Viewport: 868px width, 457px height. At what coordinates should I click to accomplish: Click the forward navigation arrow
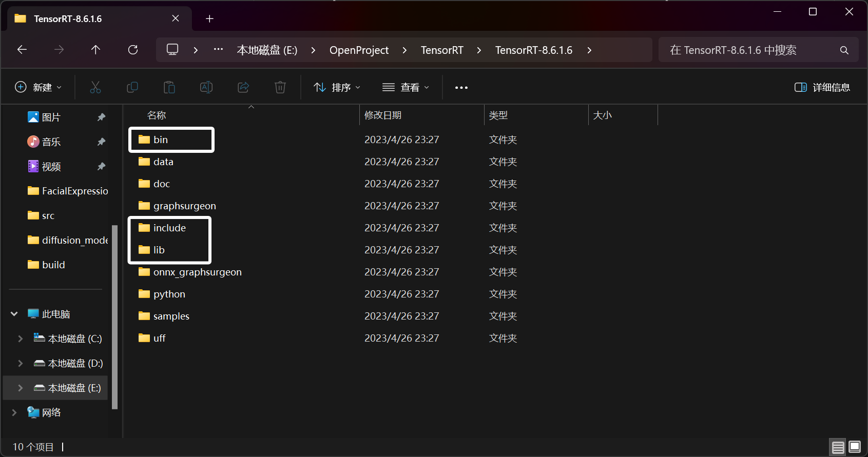59,50
